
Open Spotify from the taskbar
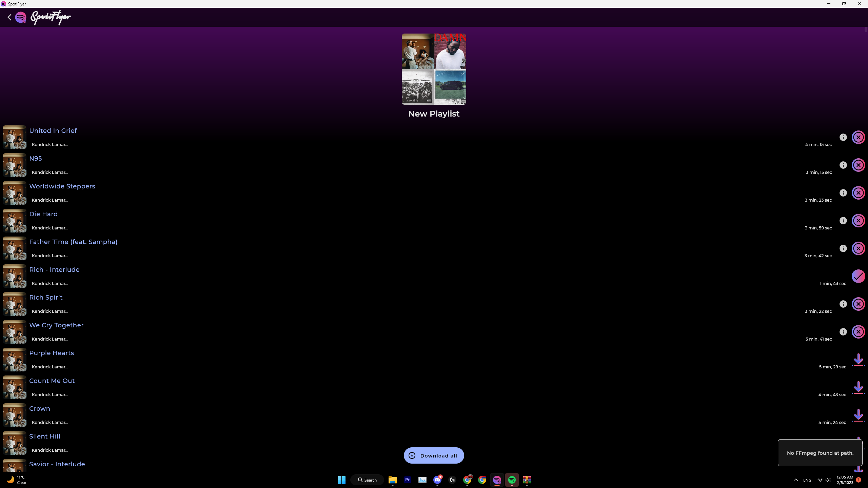pos(512,480)
